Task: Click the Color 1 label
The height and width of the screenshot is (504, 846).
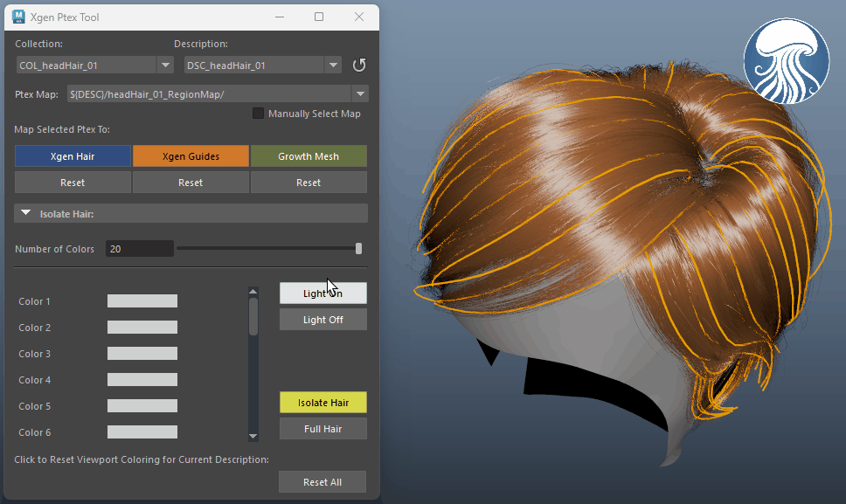Action: (35, 301)
